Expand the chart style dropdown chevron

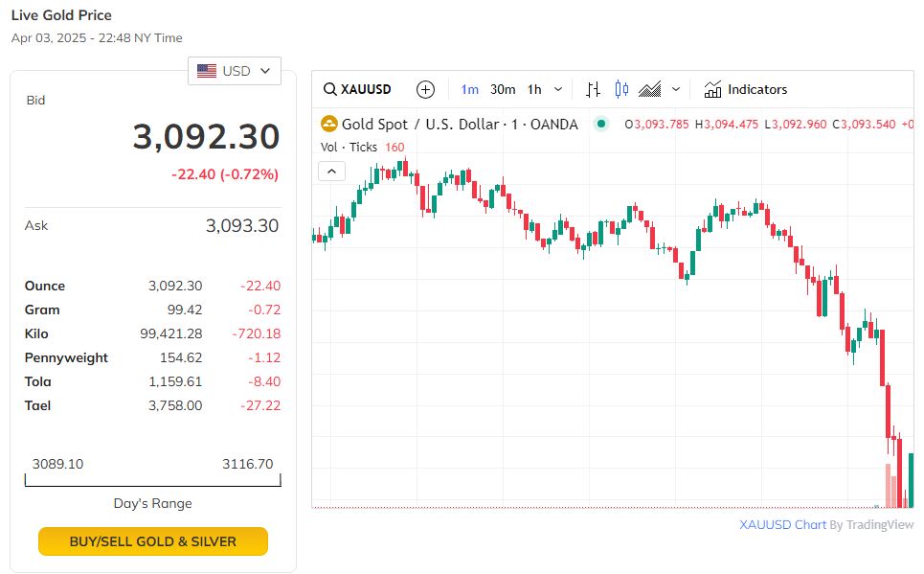click(676, 89)
